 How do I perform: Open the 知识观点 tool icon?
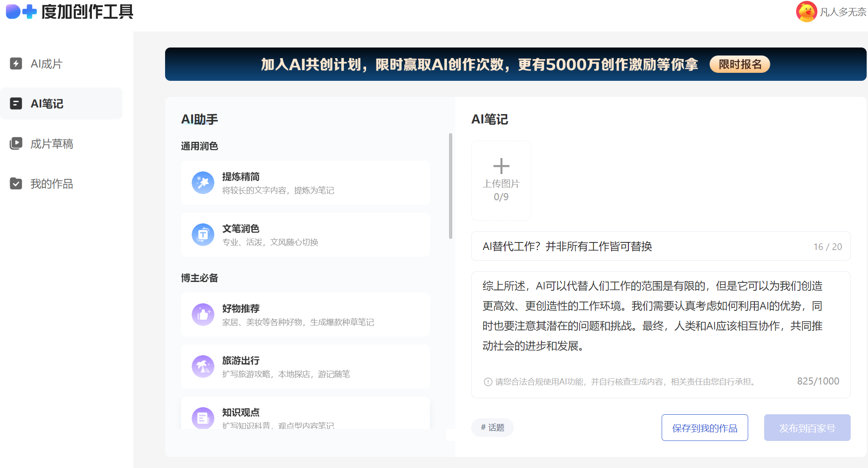point(203,418)
